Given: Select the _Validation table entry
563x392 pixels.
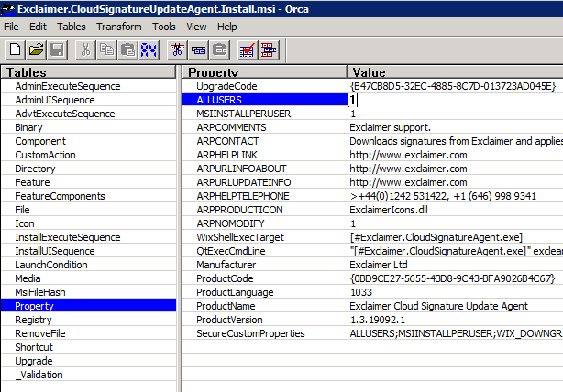Looking at the screenshot, I should [39, 375].
